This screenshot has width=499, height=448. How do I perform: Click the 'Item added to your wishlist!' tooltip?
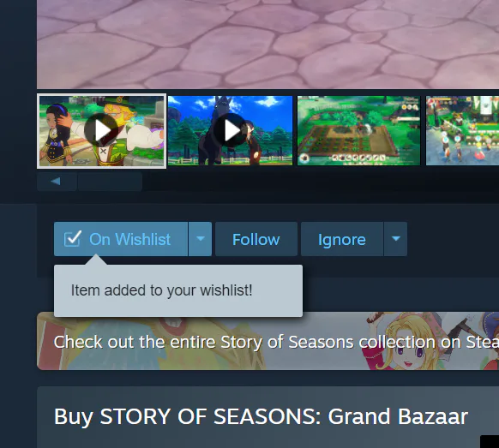(178, 290)
